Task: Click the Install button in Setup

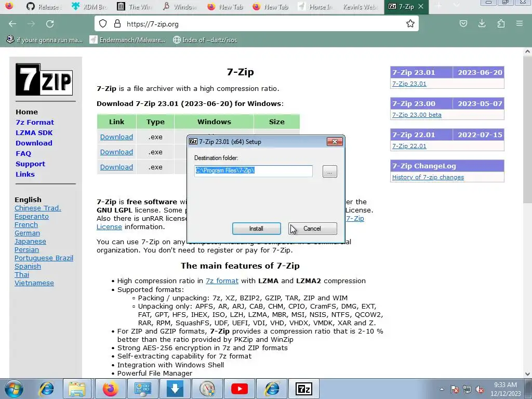Action: pyautogui.click(x=256, y=229)
